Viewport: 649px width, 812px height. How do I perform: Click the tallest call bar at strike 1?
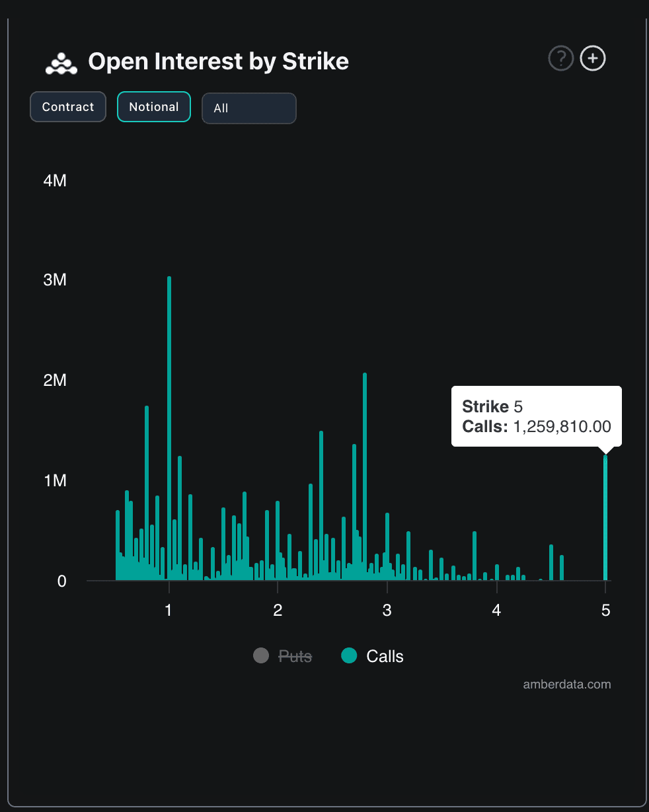point(169,428)
